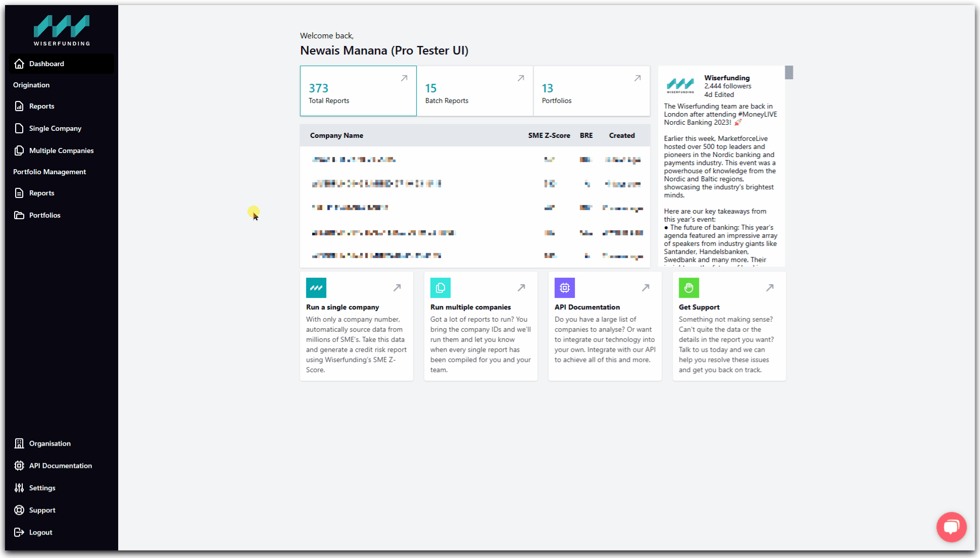Screen dimensions: 980x558
Task: Click API Documentation card title
Action: (x=587, y=307)
